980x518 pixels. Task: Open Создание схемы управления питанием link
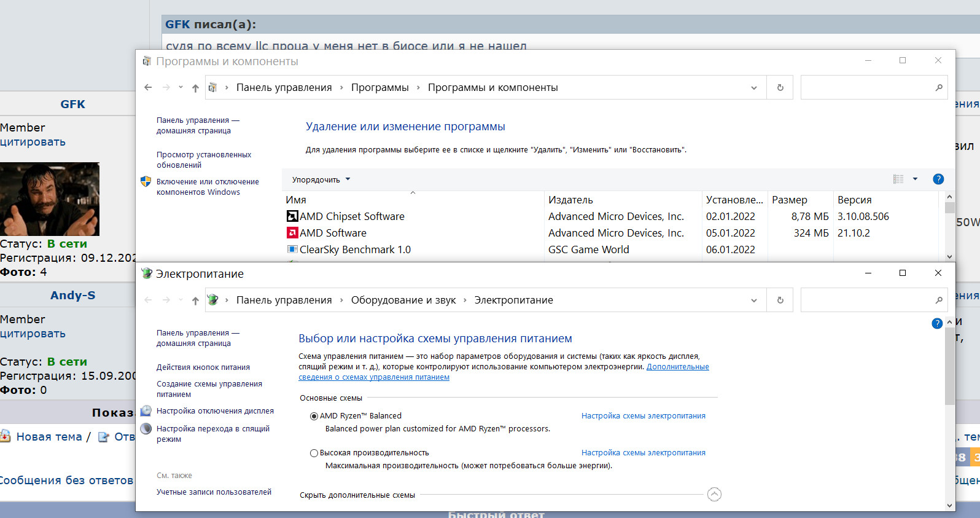point(209,389)
